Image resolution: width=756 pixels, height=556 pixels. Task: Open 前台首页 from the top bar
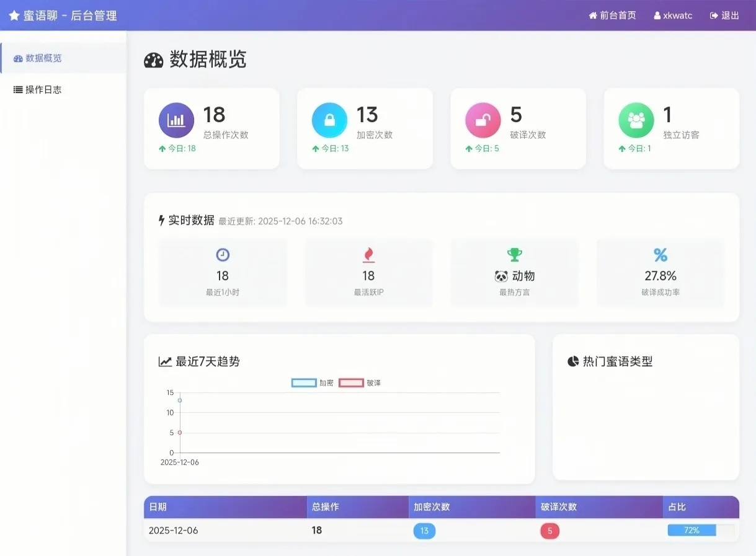(x=612, y=15)
